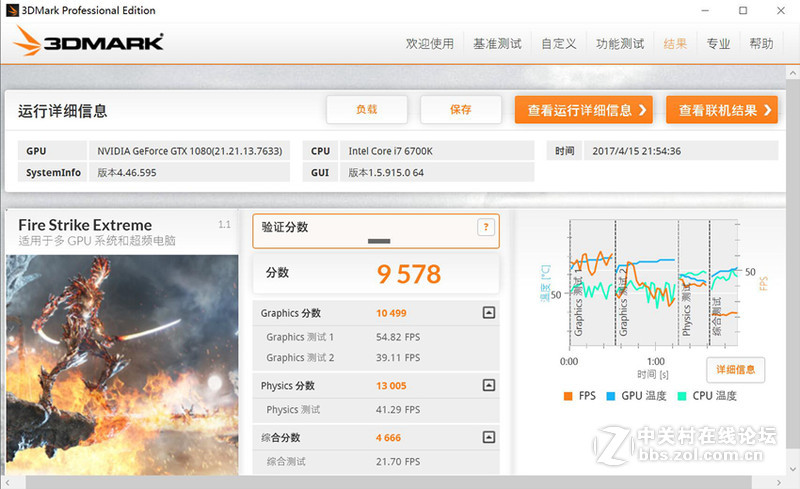Click the horizontal scrollbar track

388,482
